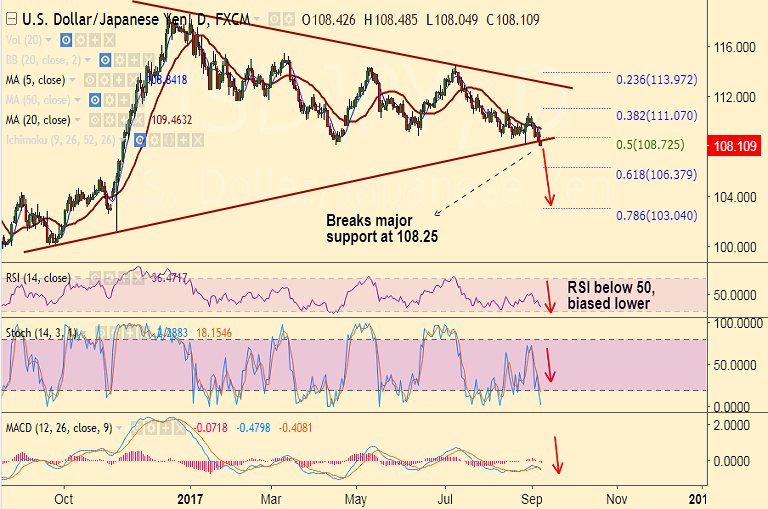Click Fibonacci level 0.382(111.070) label

click(x=657, y=116)
